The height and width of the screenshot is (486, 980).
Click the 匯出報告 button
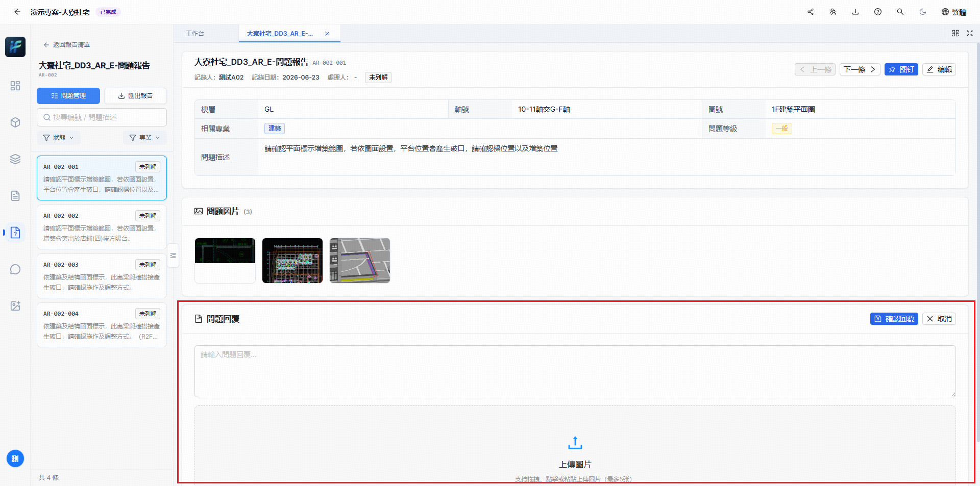point(135,96)
